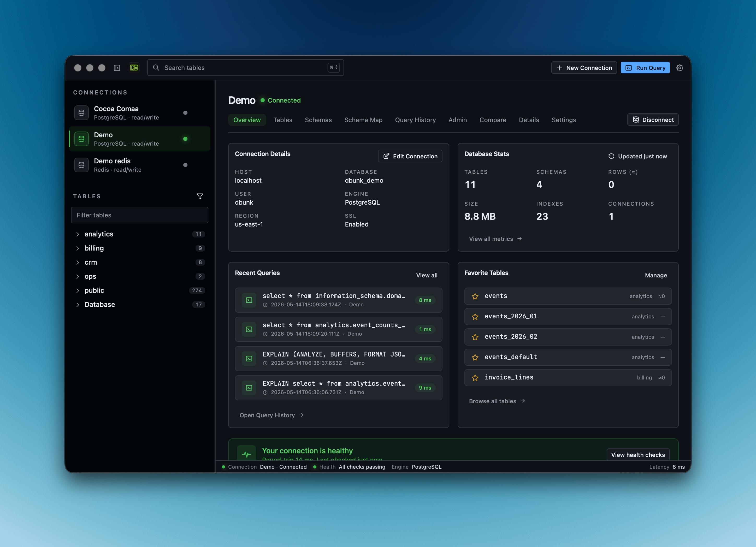The width and height of the screenshot is (756, 547).
Task: Open the invoice_lines favorite table
Action: [568, 377]
